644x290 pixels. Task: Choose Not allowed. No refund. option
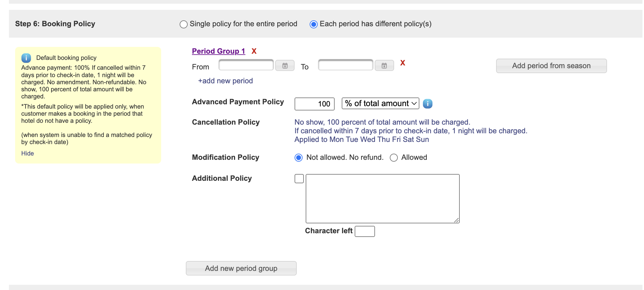click(x=298, y=158)
